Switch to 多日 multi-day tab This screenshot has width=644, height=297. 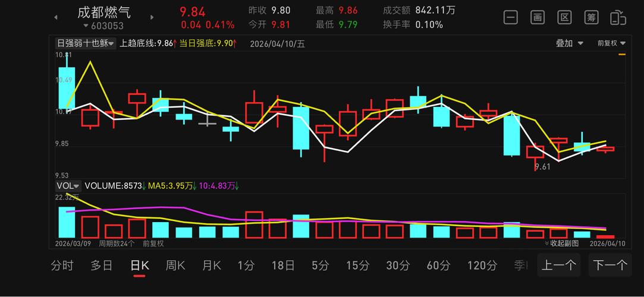[102, 266]
